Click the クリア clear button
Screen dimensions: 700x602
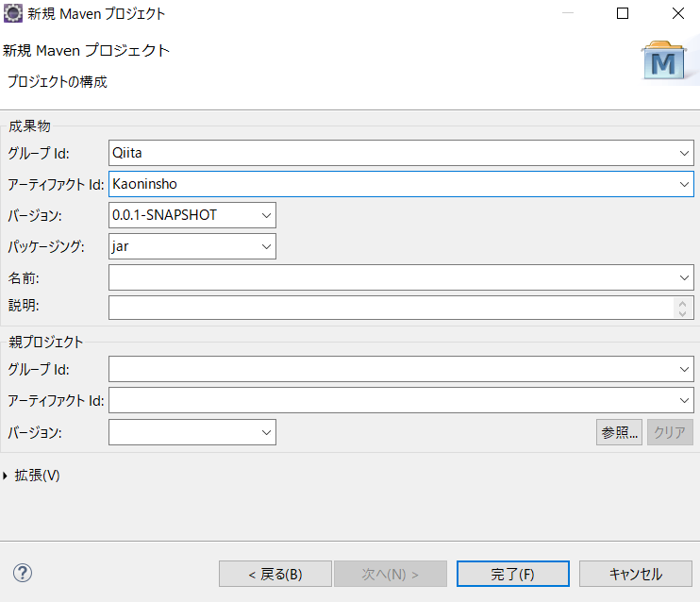[x=670, y=432]
